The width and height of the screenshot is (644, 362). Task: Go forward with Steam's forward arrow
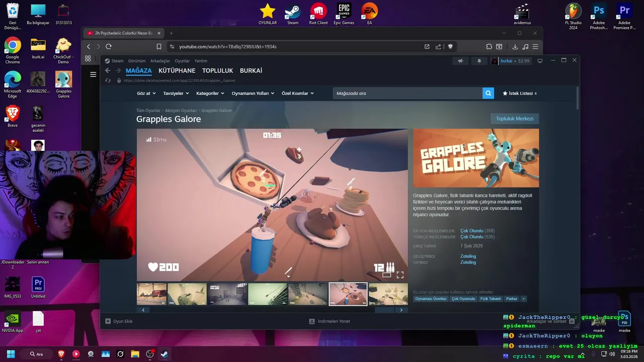(x=118, y=70)
